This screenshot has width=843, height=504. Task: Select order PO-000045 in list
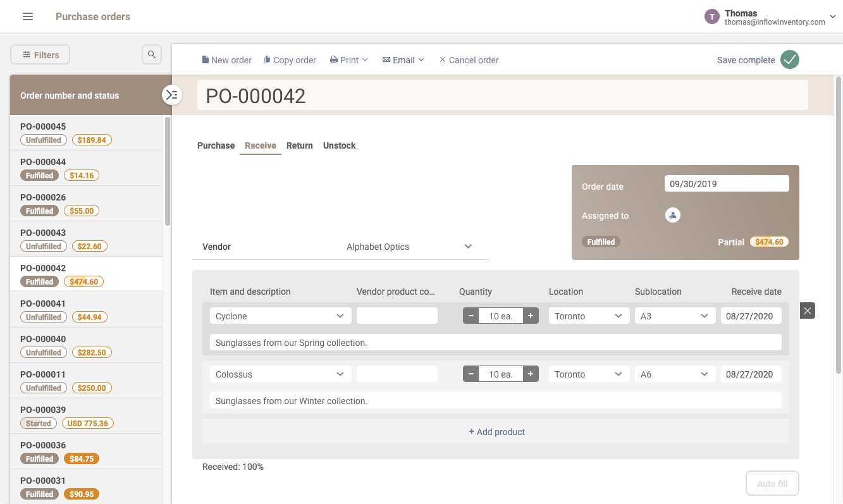pos(87,133)
